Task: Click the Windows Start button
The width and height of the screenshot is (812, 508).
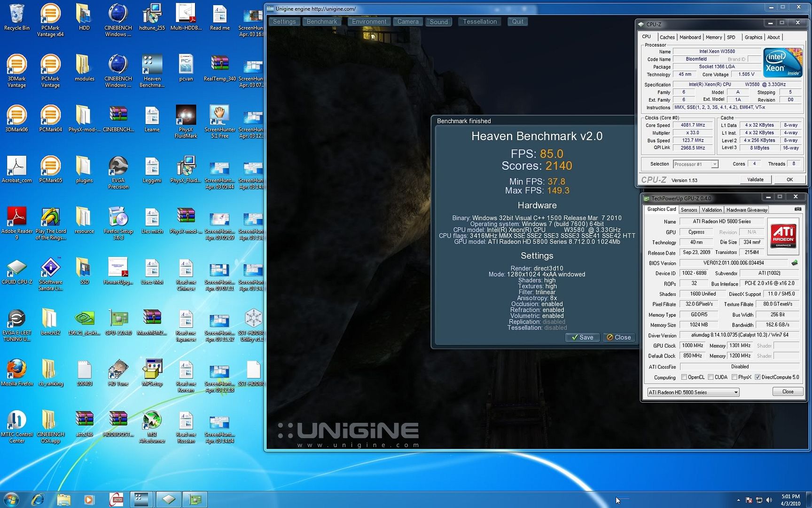Action: [x=11, y=499]
